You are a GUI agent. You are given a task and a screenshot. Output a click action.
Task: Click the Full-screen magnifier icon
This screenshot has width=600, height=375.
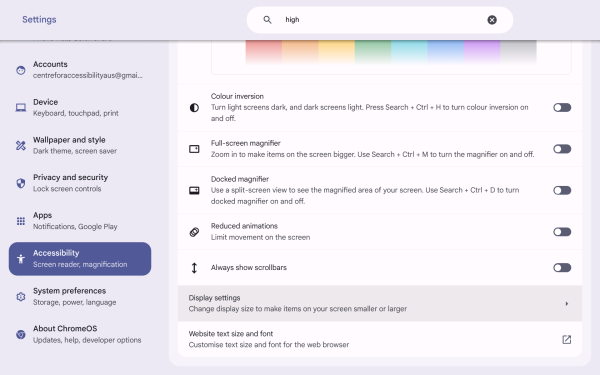[194, 149]
